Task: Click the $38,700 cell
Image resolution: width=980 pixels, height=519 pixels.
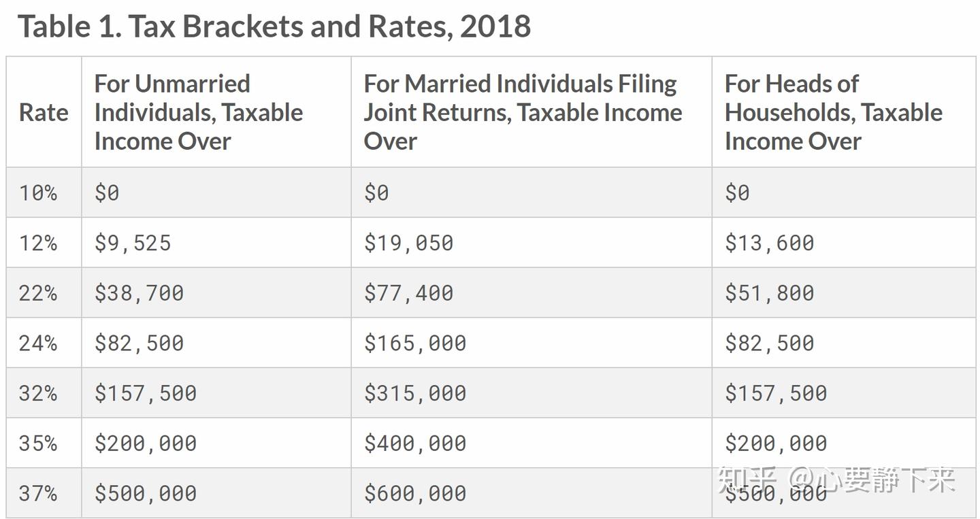Action: point(139,293)
